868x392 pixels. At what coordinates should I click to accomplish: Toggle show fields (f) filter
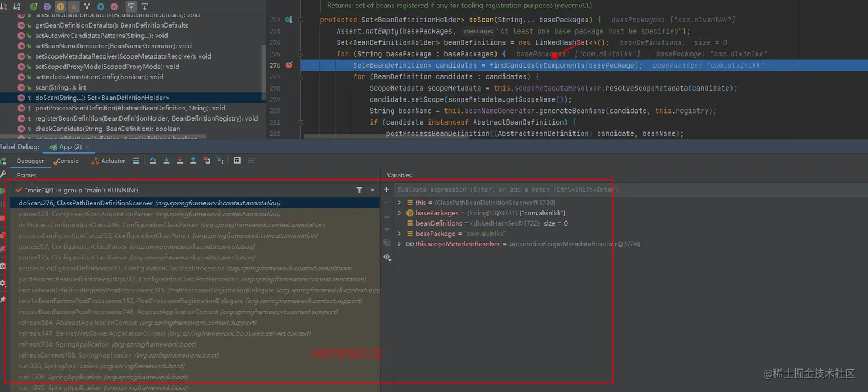pos(60,7)
